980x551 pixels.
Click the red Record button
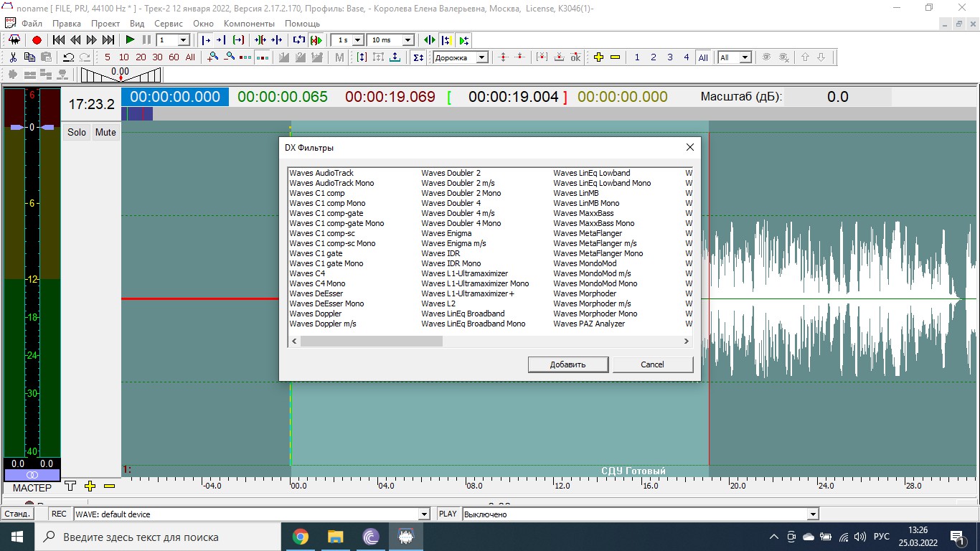coord(37,40)
